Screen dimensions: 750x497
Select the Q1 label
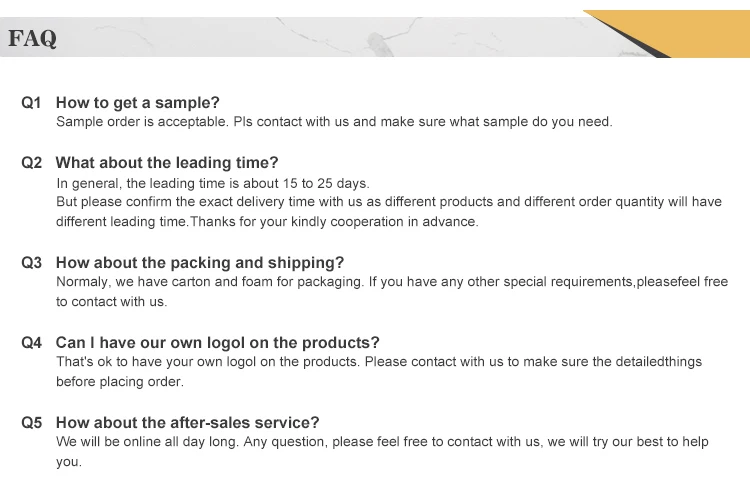pyautogui.click(x=32, y=102)
